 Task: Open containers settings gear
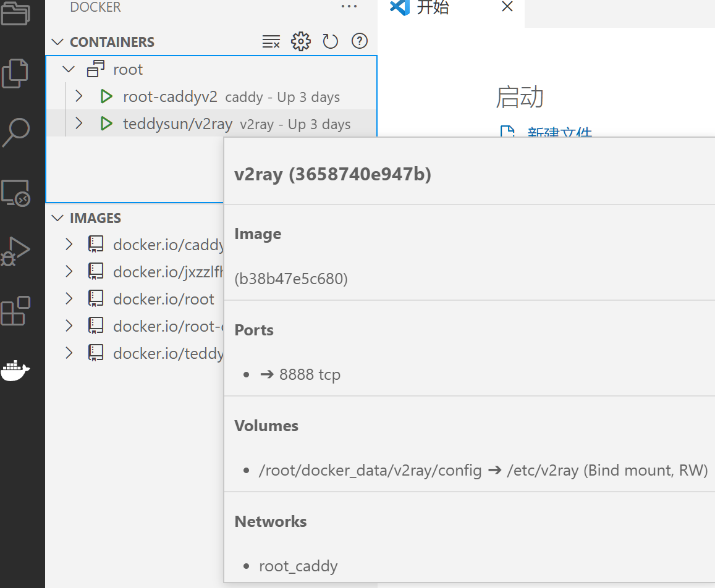[301, 41]
